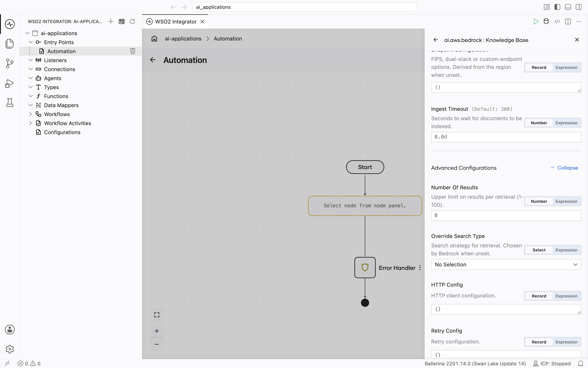Open Configurations tree item
588x368 pixels.
point(62,132)
